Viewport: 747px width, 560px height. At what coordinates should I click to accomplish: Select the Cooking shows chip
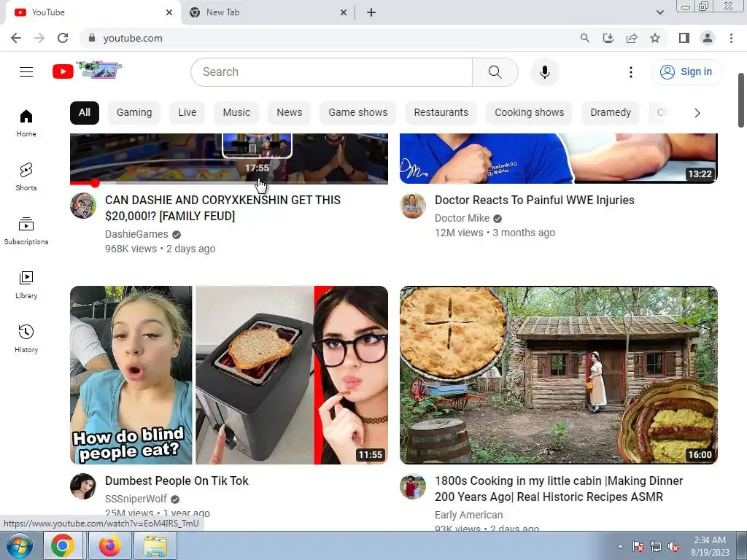click(x=530, y=113)
